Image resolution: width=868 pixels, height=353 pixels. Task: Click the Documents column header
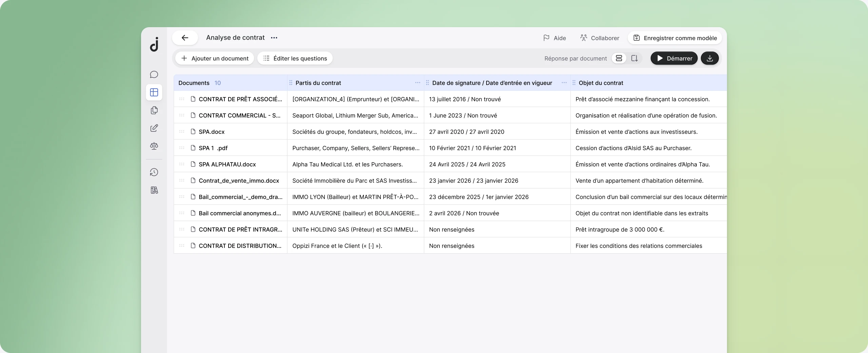pyautogui.click(x=231, y=83)
